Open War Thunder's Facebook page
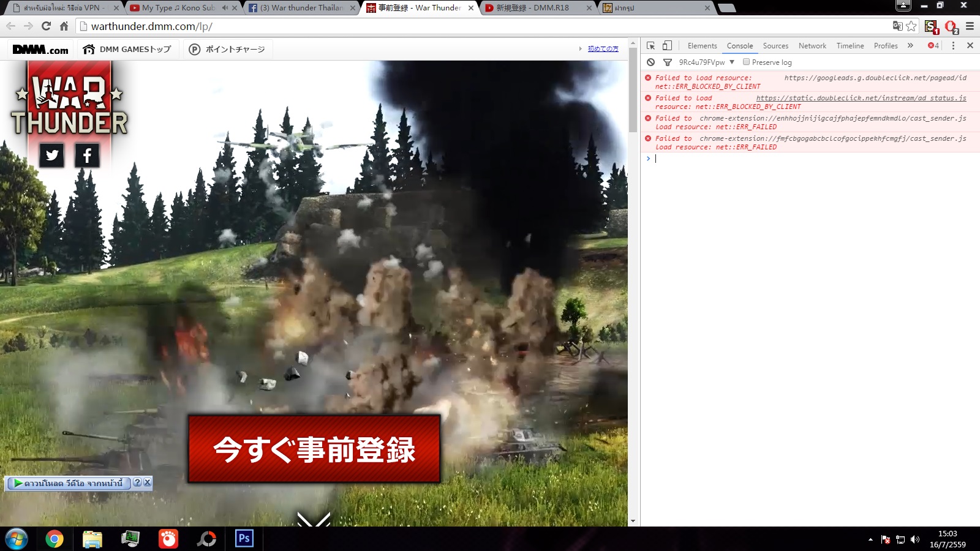 87,155
